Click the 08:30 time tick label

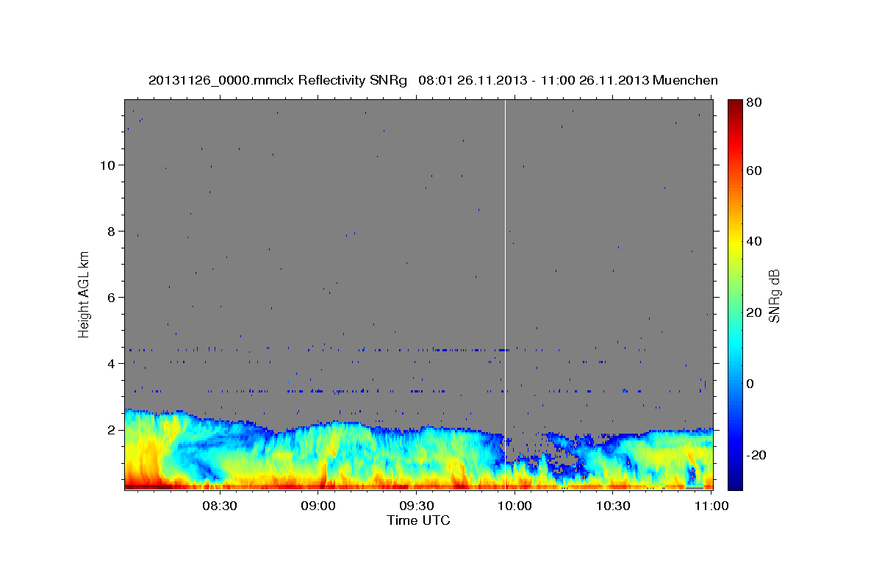[219, 506]
